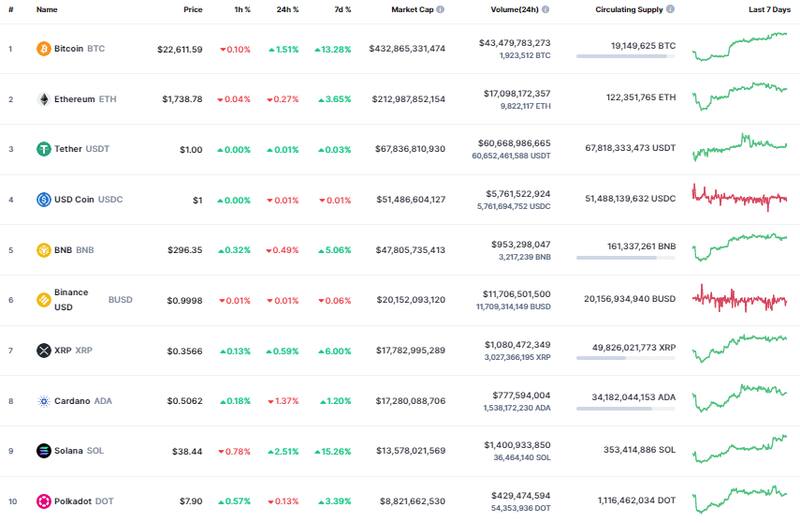Open the Binance USD coin link

72,299
